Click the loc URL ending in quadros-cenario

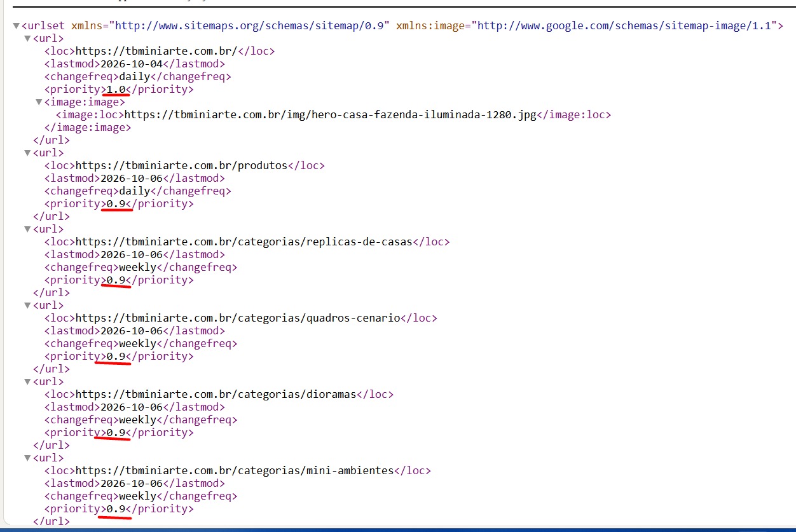click(238, 318)
